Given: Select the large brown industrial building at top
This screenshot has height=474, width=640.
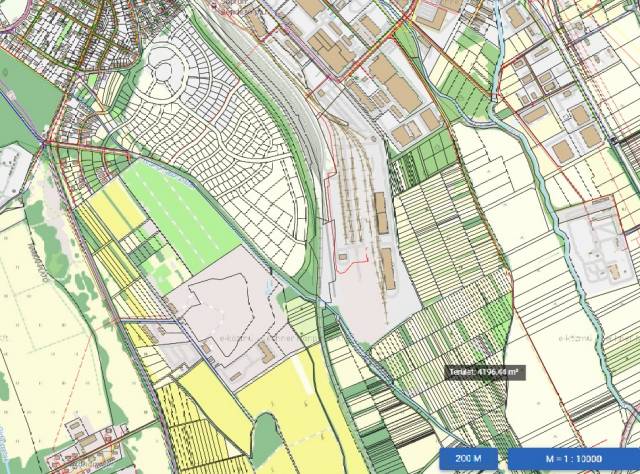Looking at the screenshot, I should (397, 85).
